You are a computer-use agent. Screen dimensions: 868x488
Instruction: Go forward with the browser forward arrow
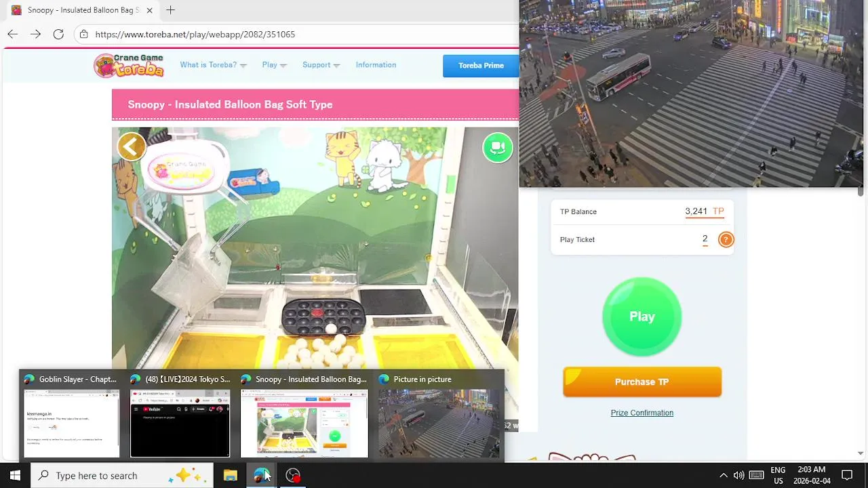[35, 34]
